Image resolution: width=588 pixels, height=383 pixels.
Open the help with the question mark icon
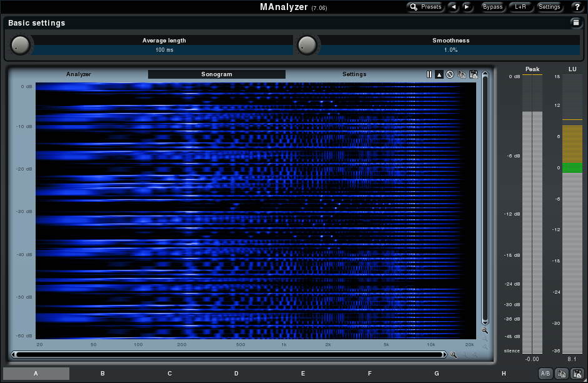(577, 7)
